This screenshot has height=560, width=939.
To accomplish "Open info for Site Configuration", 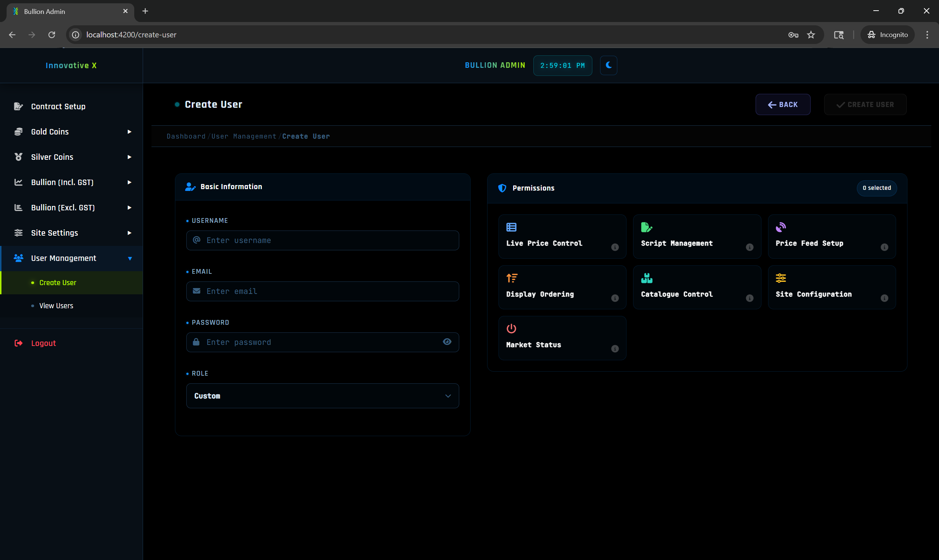I will 884,298.
